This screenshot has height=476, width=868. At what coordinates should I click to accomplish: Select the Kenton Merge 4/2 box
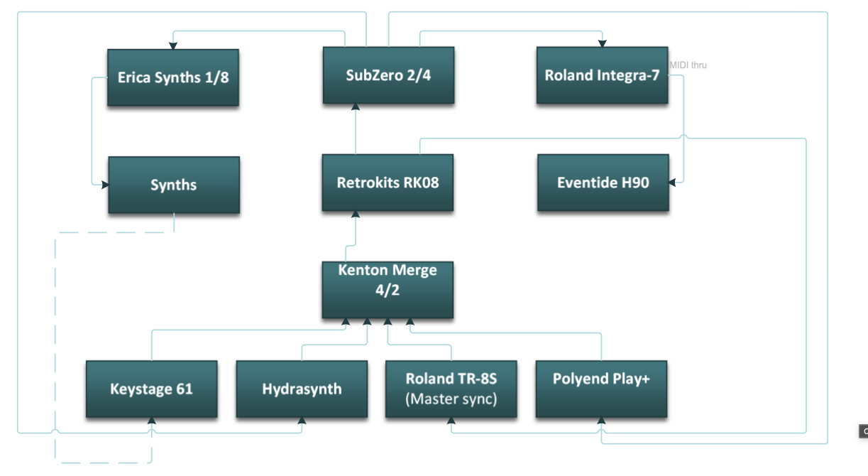(388, 290)
